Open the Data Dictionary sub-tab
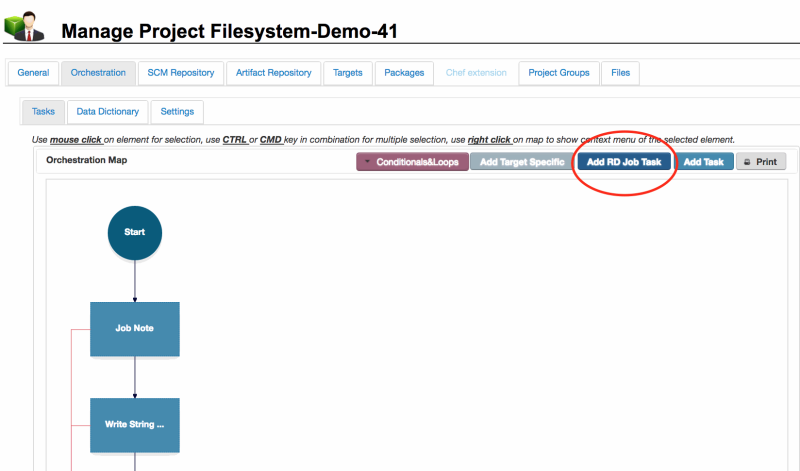The height and width of the screenshot is (471, 800). 109,112
